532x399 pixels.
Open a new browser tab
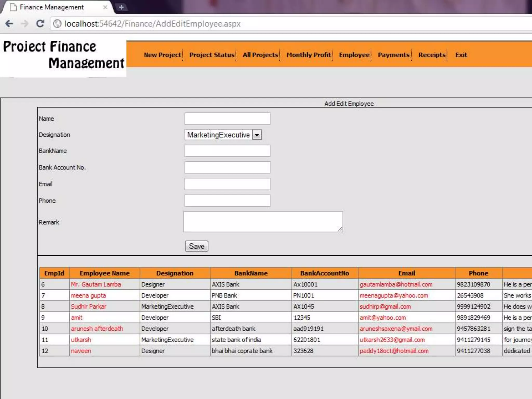pos(121,7)
